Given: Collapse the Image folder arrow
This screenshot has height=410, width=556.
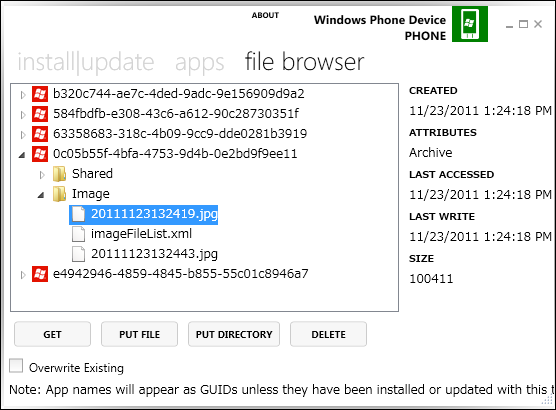Looking at the screenshot, I should 41,195.
